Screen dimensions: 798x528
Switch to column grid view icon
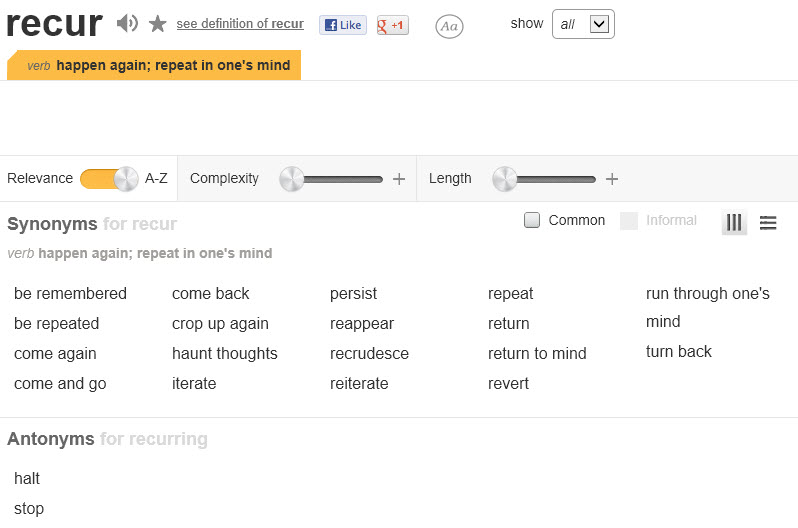[734, 222]
